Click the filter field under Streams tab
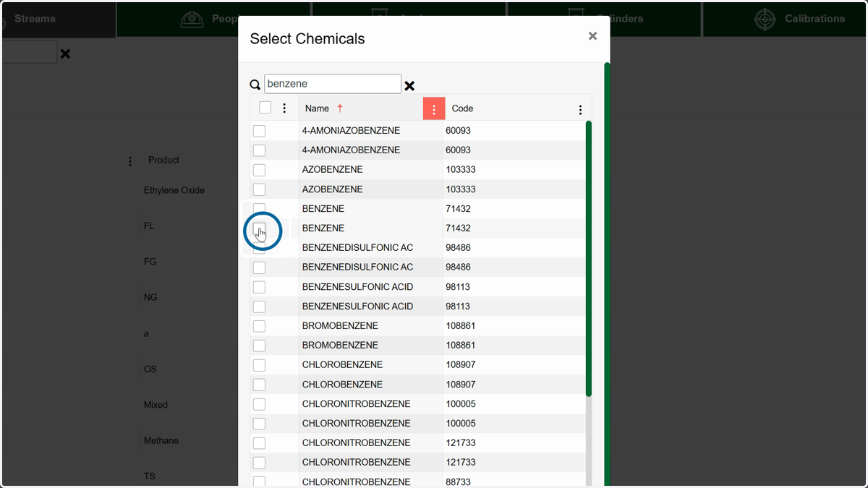The image size is (868, 488). point(28,52)
